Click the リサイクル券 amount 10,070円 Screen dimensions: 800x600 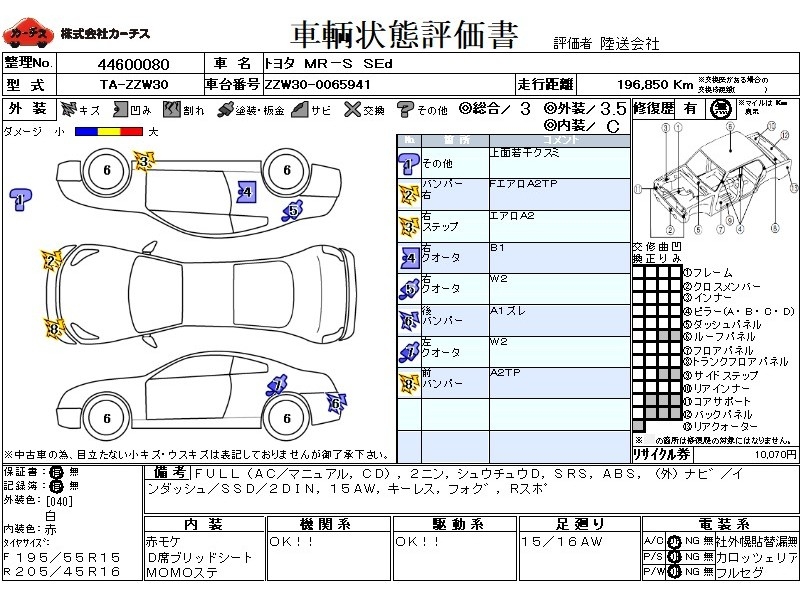point(776,454)
